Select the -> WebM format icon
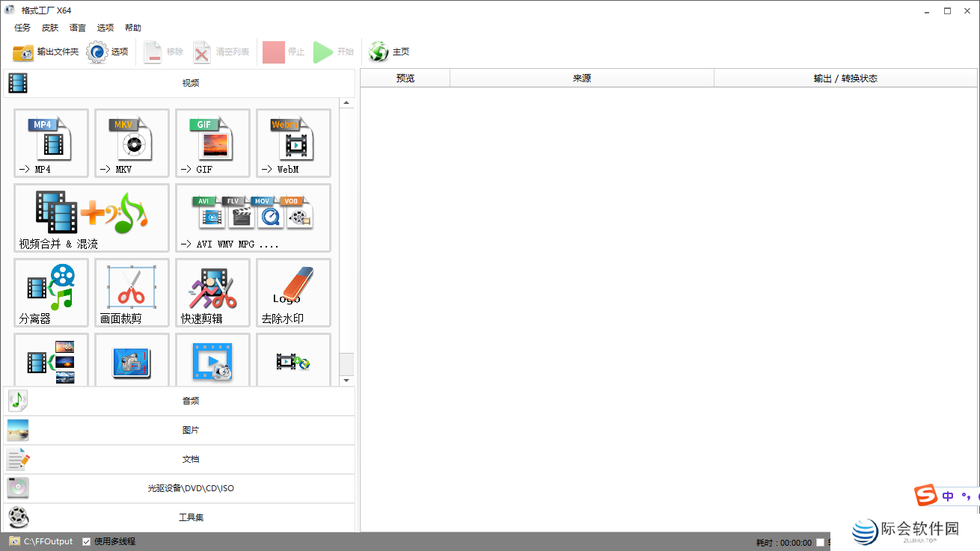The height and width of the screenshot is (551, 980). point(293,143)
